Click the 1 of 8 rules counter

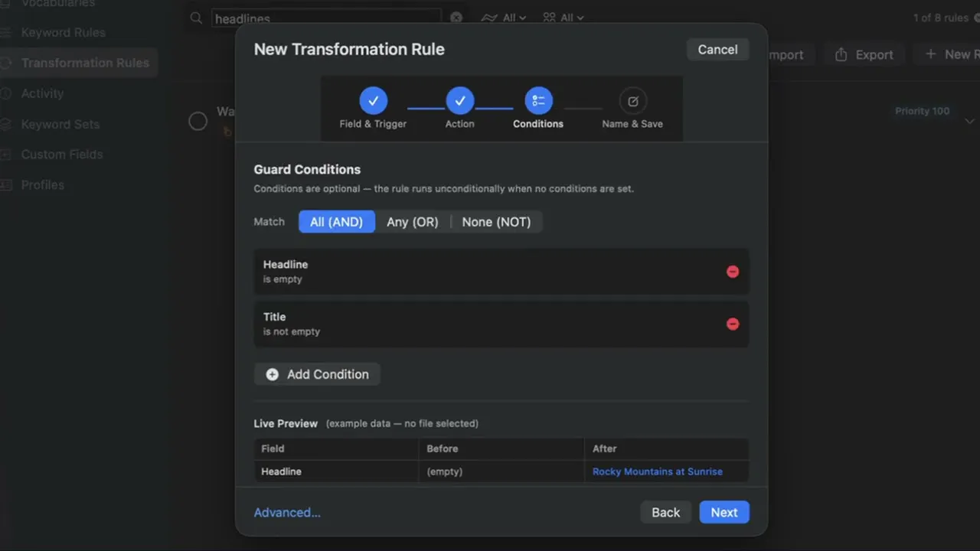941,18
